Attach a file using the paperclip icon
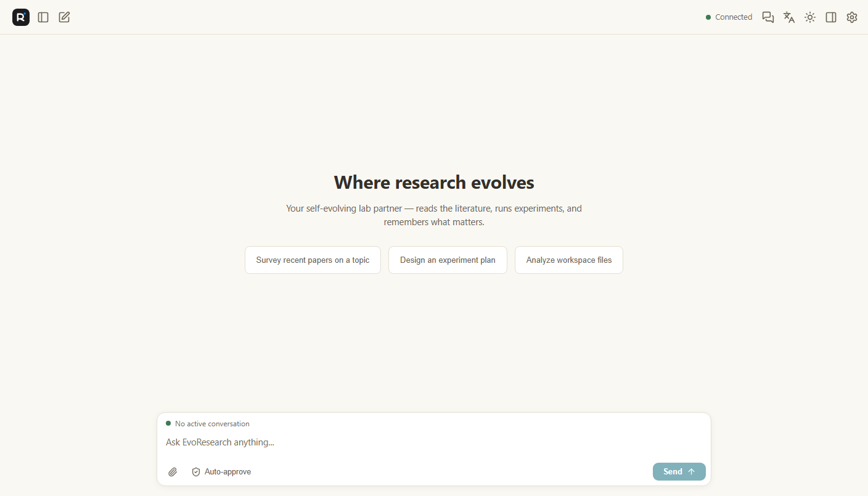Image resolution: width=868 pixels, height=496 pixels. pyautogui.click(x=173, y=472)
